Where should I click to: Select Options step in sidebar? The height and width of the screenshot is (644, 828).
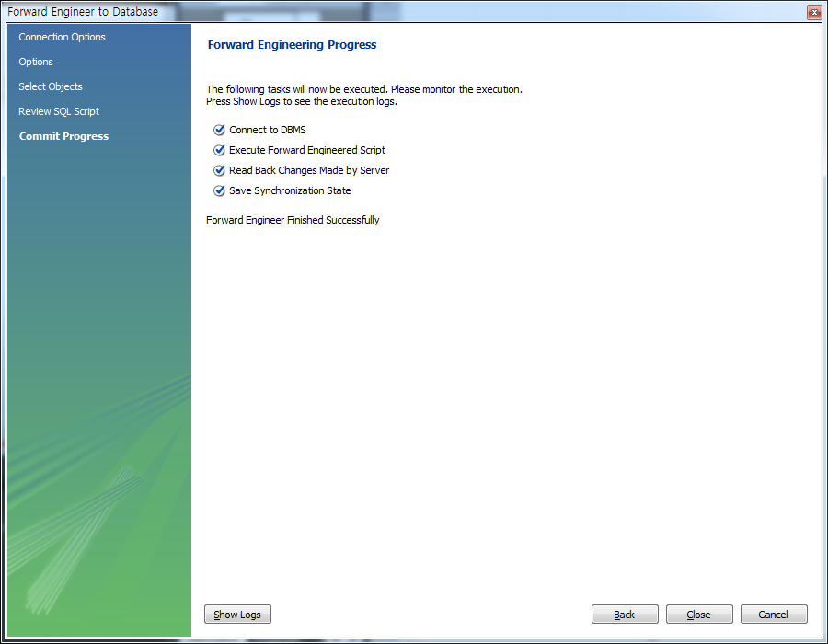pyautogui.click(x=36, y=62)
